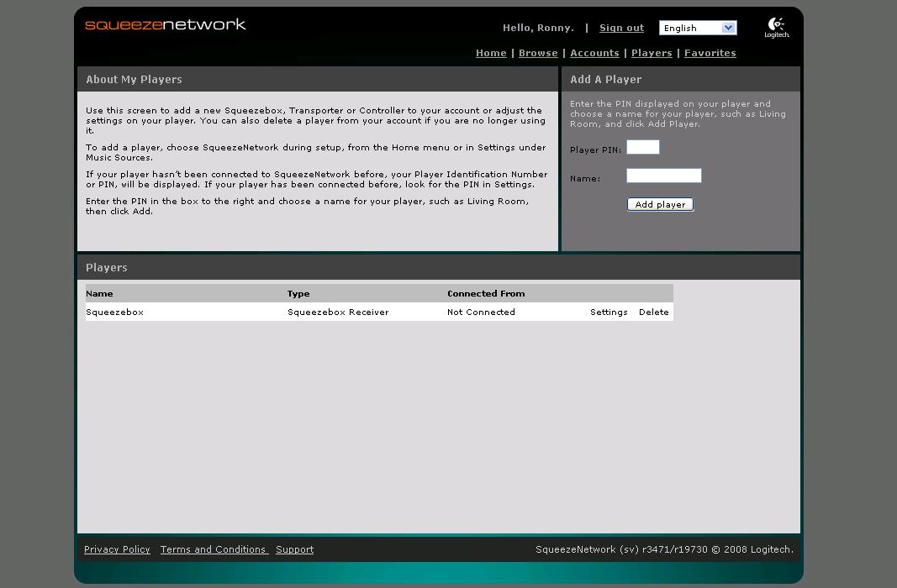
Task: Delete the Squeezebox player
Action: (x=653, y=312)
